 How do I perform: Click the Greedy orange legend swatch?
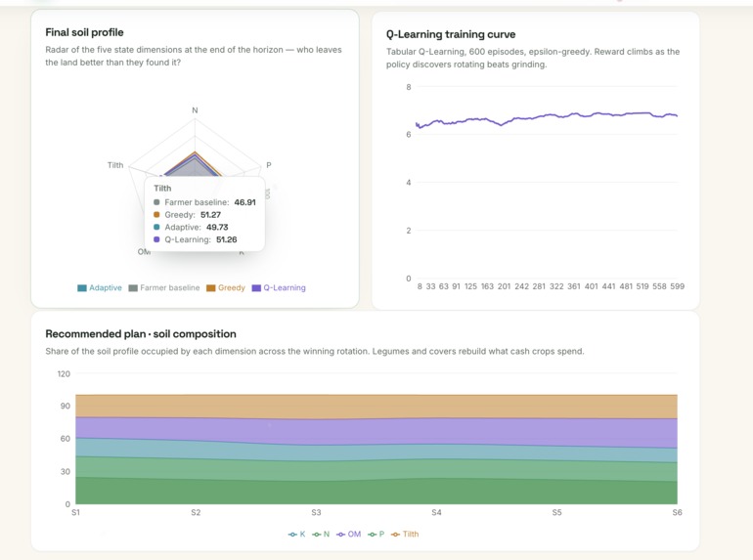[211, 288]
